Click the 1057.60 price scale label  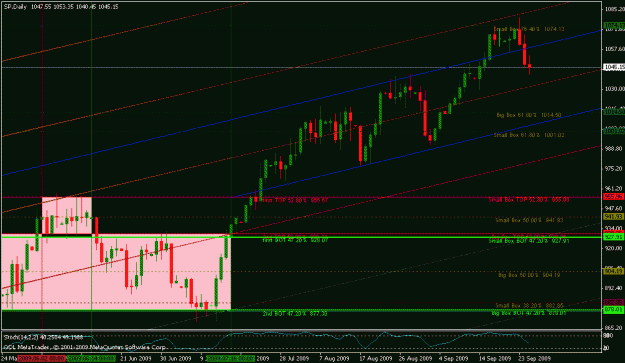[x=615, y=49]
